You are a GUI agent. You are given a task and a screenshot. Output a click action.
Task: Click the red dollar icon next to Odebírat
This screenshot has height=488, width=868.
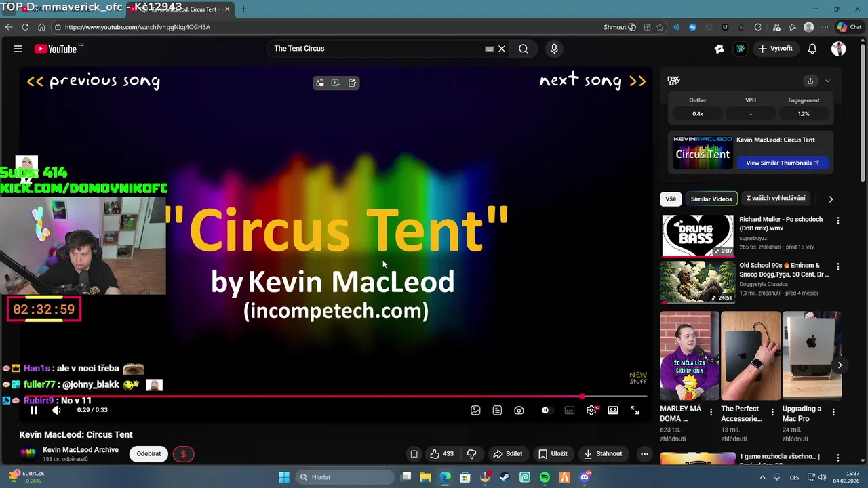click(x=183, y=454)
